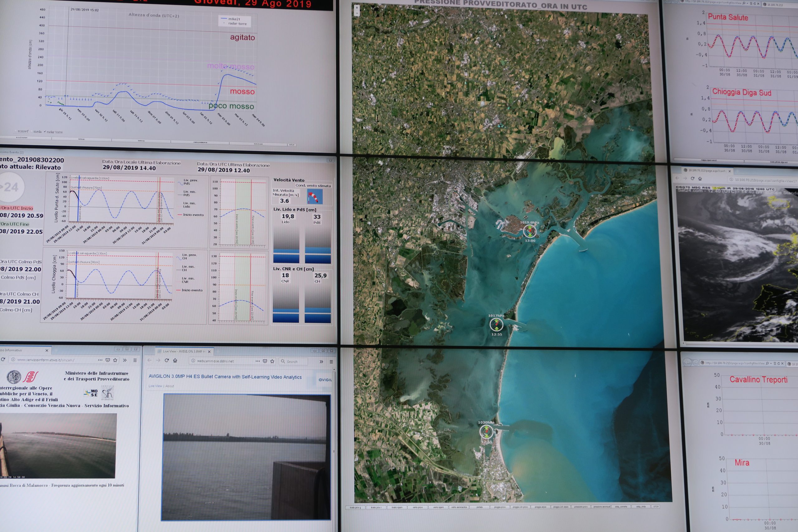Close the 10.100.70.213 satellite tab

tap(729, 171)
